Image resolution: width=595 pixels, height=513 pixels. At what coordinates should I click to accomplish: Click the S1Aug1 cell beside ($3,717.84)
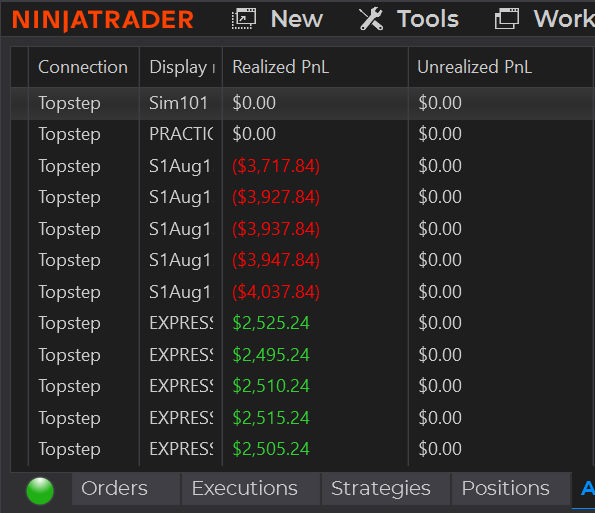[181, 166]
